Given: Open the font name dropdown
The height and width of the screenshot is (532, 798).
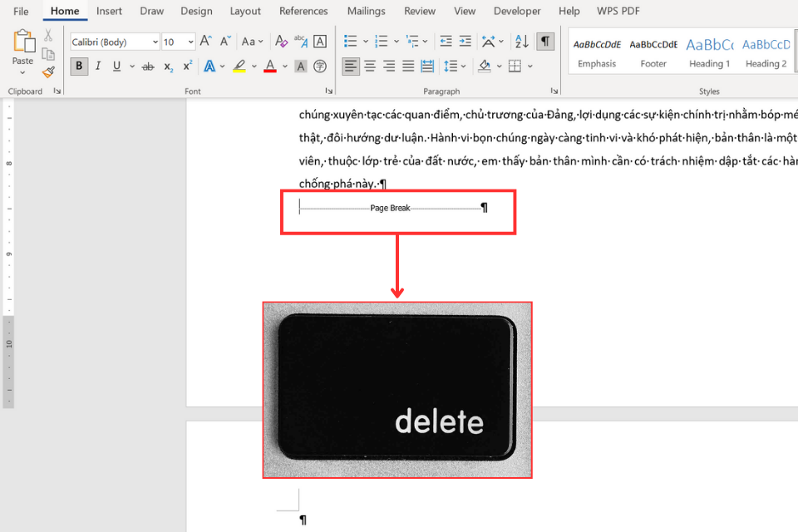Looking at the screenshot, I should pos(155,42).
